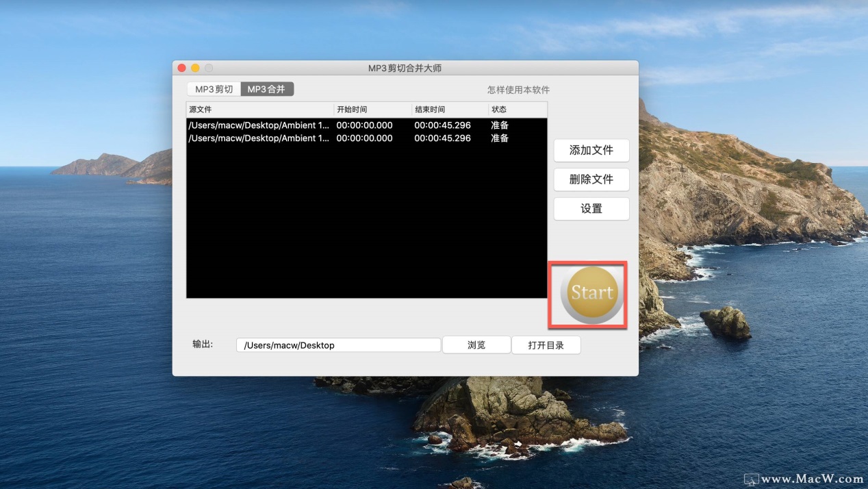Viewport: 868px width, 489px height.
Task: Select the MP3合并 tab
Action: [x=267, y=90]
